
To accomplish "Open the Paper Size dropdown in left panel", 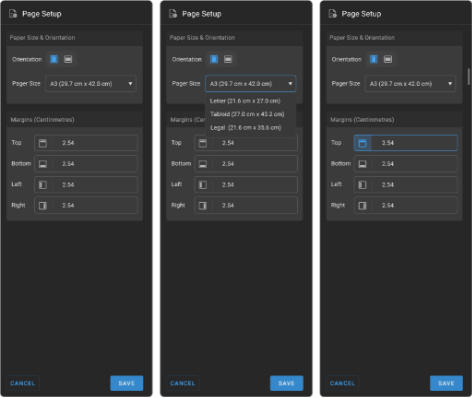I will pos(91,84).
